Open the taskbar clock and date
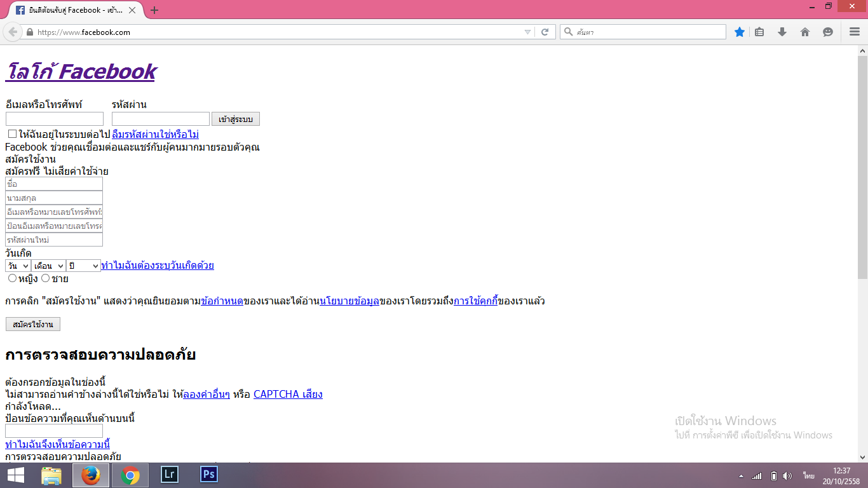Viewport: 868px width, 488px height. 841,476
